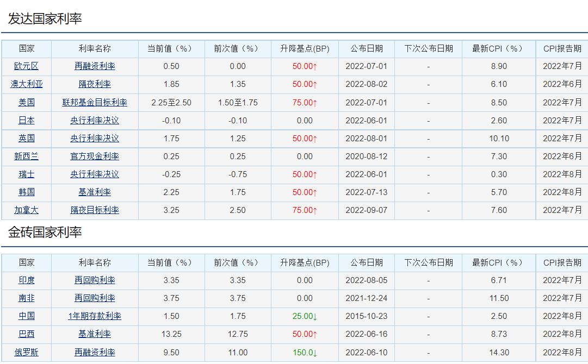Open 俄罗斯's 再融资利率 link

point(96,352)
